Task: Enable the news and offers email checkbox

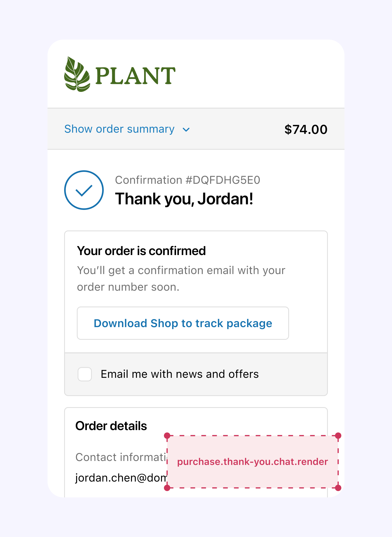Action: [x=85, y=374]
